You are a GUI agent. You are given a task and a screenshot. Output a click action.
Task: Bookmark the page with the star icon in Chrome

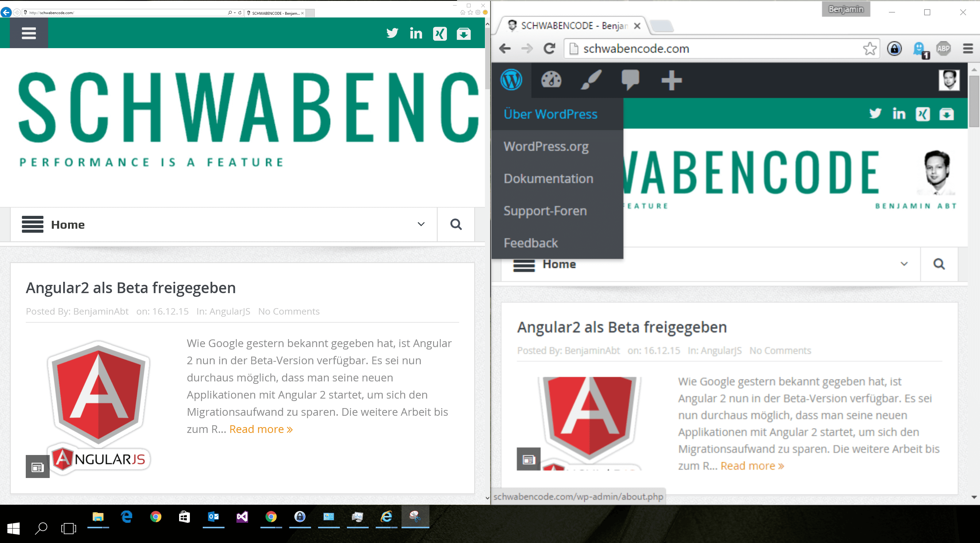(869, 49)
